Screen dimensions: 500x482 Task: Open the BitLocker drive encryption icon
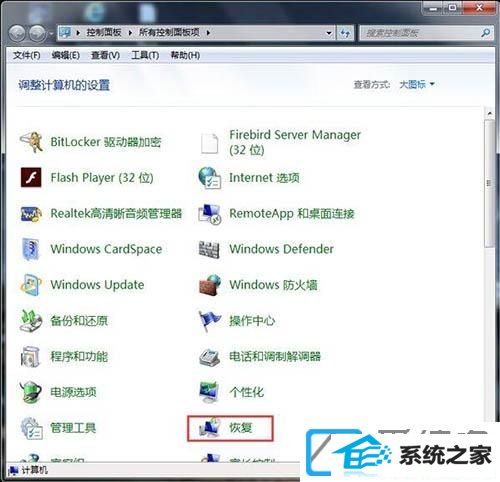pyautogui.click(x=31, y=142)
